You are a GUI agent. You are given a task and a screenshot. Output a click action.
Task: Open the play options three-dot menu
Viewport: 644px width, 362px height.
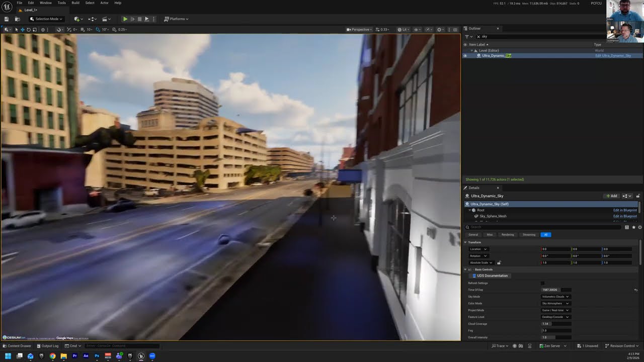tap(153, 19)
